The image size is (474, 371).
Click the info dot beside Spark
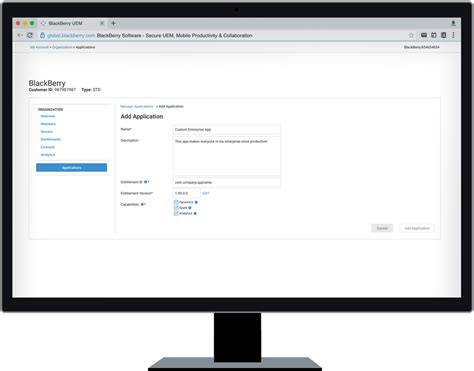190,208
